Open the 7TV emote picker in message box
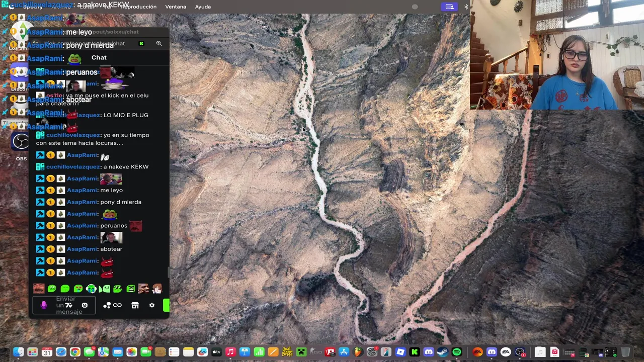The width and height of the screenshot is (644, 362). point(68,305)
